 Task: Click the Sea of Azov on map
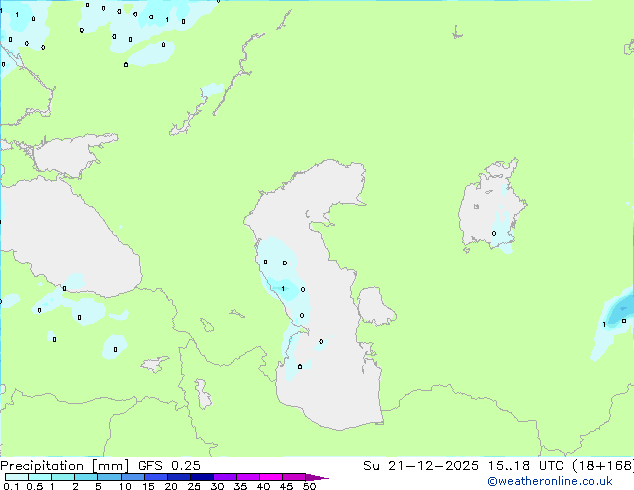click(x=69, y=156)
